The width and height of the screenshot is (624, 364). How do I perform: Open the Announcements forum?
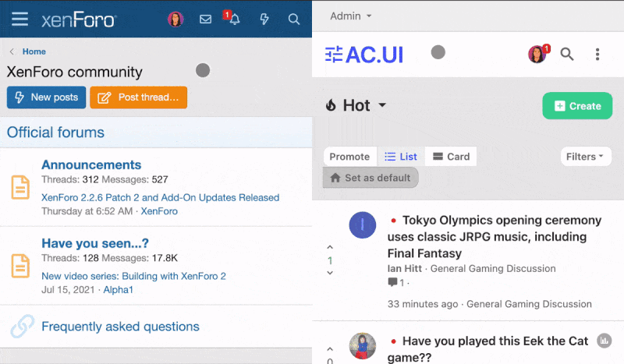[x=91, y=164]
